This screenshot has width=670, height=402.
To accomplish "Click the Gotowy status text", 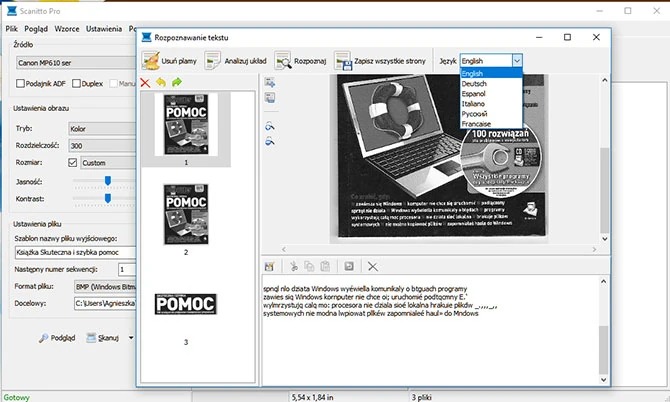I will (17, 397).
